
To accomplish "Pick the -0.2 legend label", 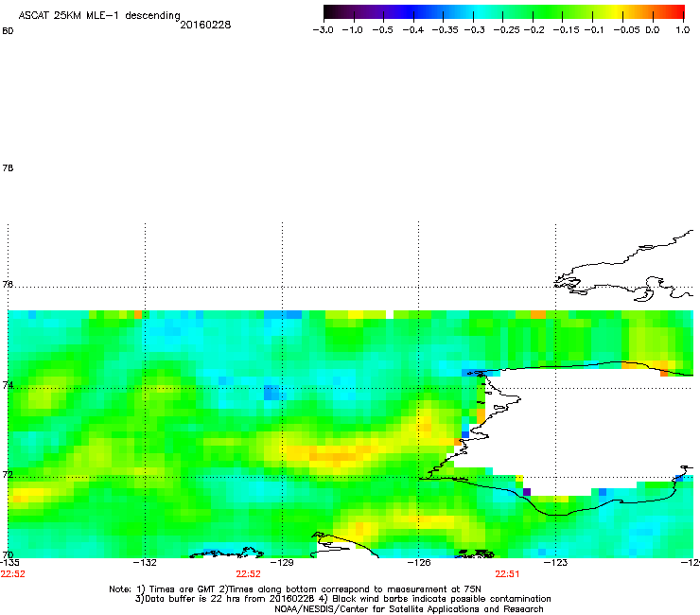I will pyautogui.click(x=534, y=30).
